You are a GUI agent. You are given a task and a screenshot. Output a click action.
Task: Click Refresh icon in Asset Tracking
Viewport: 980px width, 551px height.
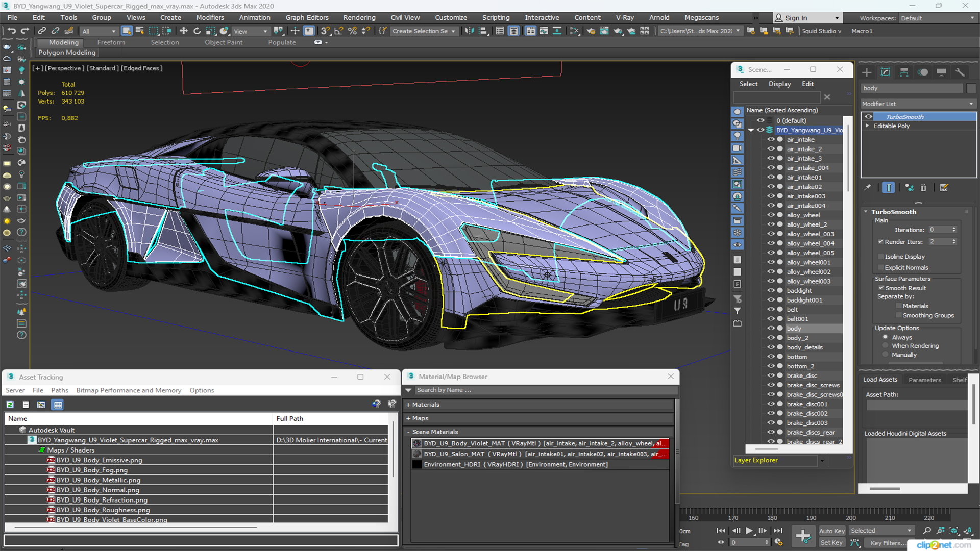pos(10,405)
